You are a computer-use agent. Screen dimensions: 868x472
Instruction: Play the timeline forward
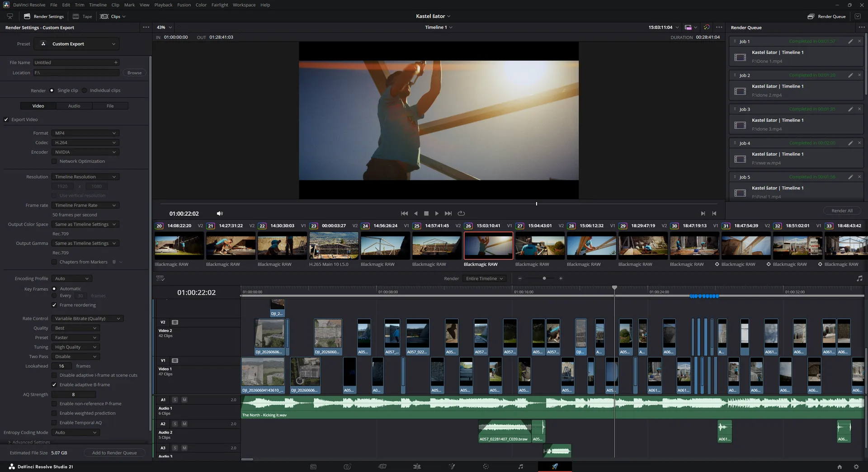437,213
